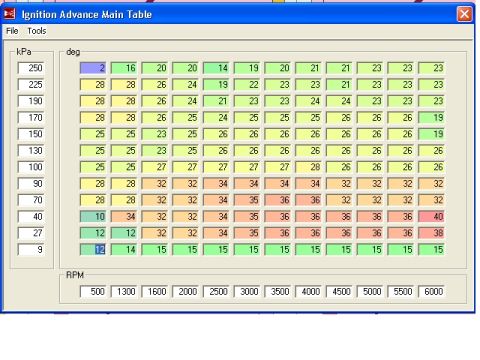Click the 5500 RPM axis field
This screenshot has width=480, height=360.
tap(401, 292)
